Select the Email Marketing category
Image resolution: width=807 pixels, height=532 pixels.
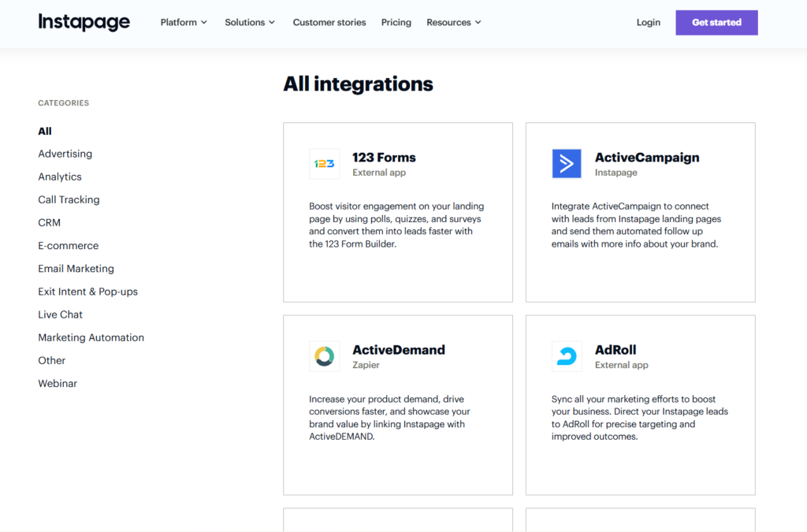(x=76, y=268)
